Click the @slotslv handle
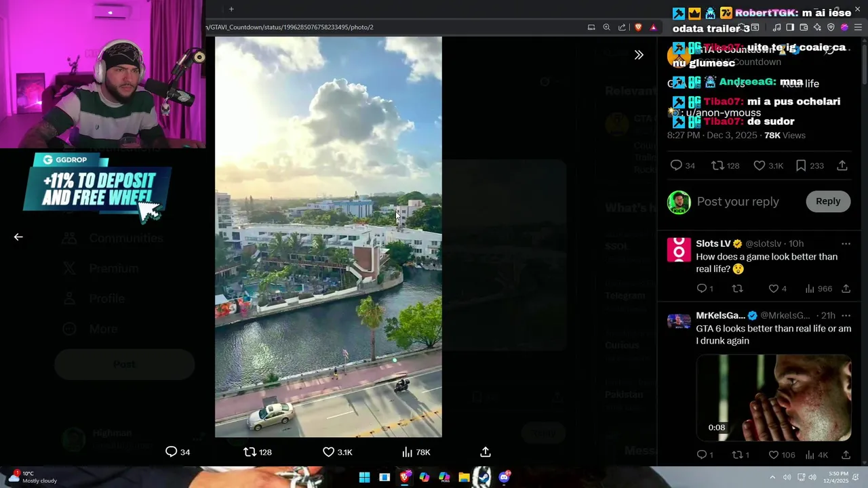This screenshot has width=868, height=488. click(x=764, y=243)
